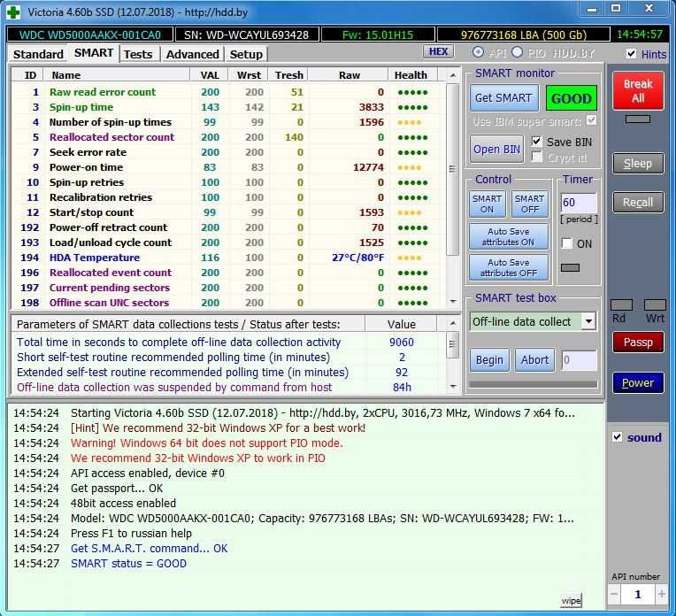676x616 pixels.
Task: Click the SMART test progress bar
Action: click(x=534, y=384)
